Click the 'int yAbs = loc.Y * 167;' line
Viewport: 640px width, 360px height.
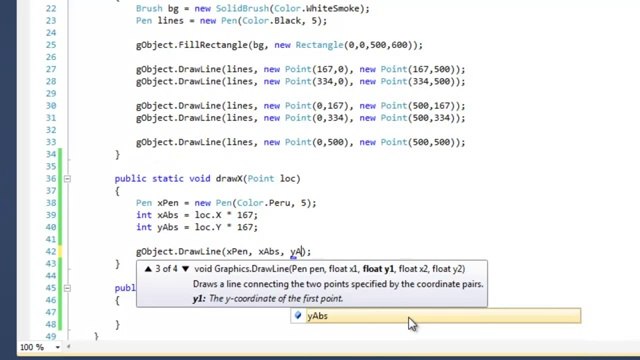197,227
